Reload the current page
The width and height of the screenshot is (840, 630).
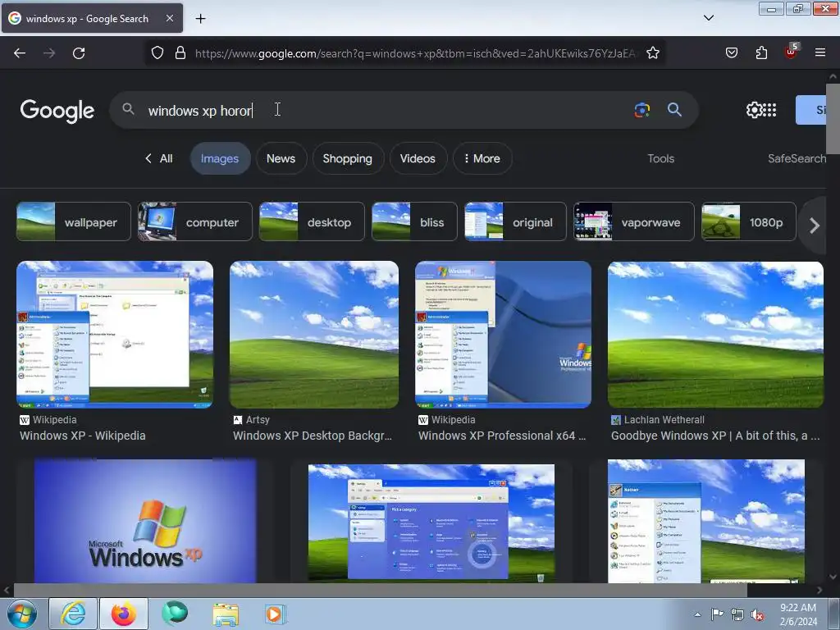tap(79, 53)
